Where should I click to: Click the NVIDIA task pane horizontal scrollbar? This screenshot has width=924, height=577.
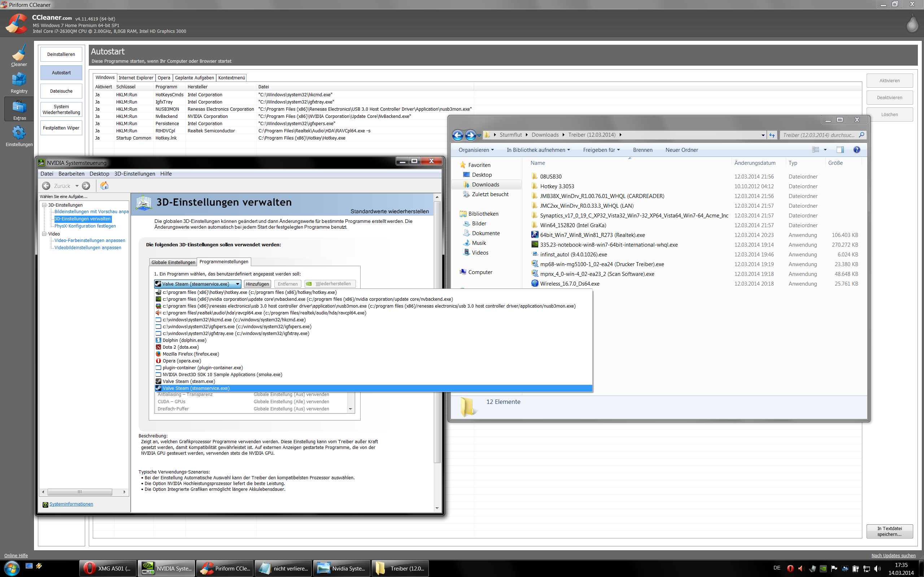(80, 492)
